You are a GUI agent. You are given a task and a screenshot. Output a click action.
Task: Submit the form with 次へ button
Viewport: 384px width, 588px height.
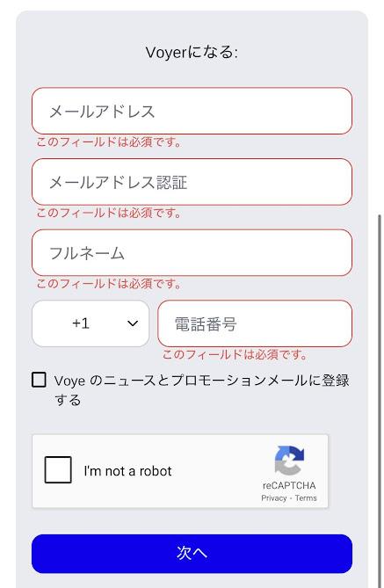192,554
